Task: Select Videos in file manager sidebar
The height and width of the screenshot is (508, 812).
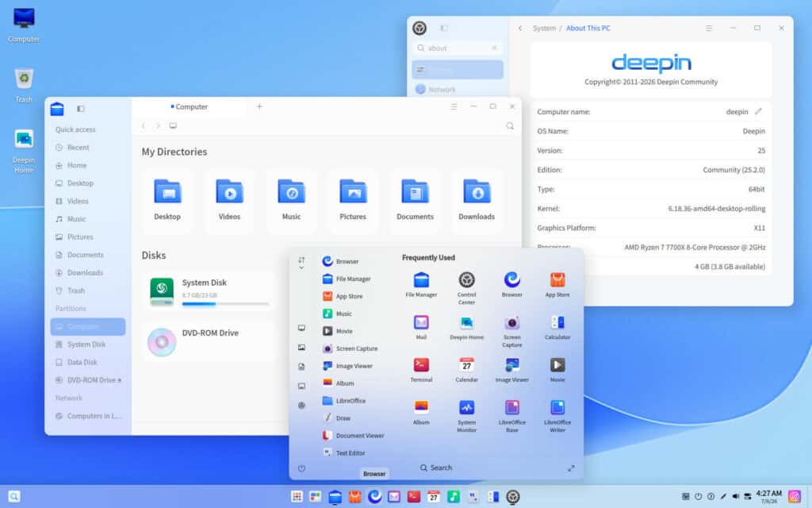Action: (x=88, y=201)
